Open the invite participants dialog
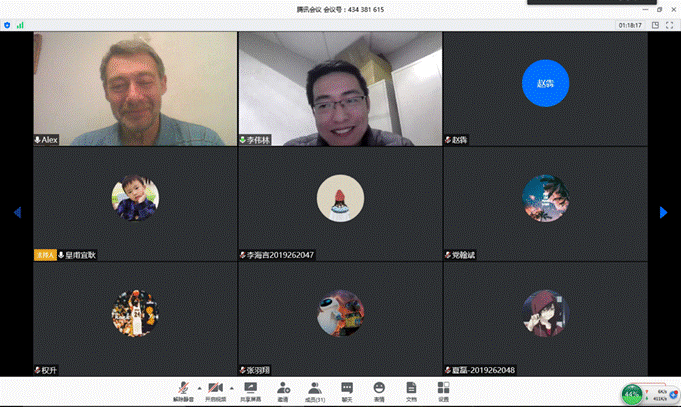681x407 pixels. coord(283,390)
